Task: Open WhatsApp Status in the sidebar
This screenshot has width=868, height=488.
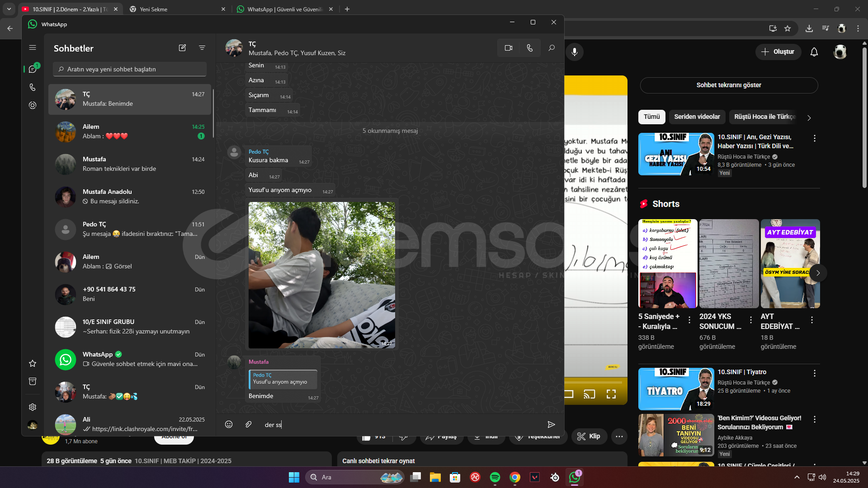Action: [x=33, y=105]
